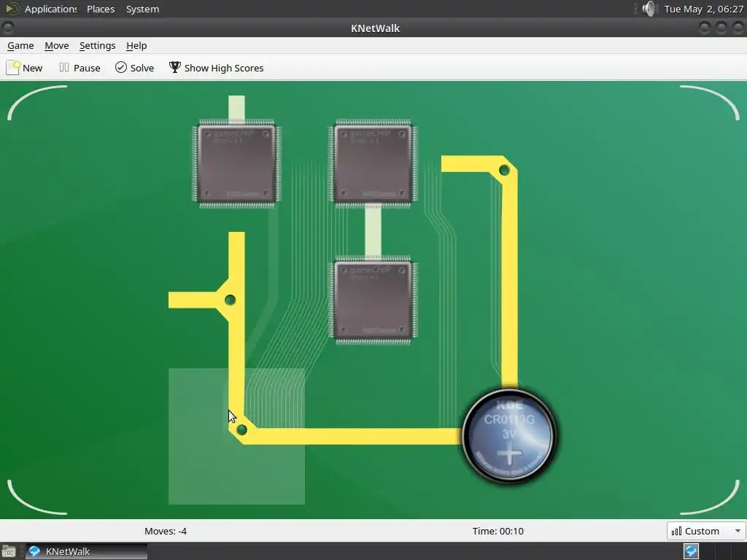The image size is (747, 560).
Task: Click the Solve checkmark button
Action: 135,68
